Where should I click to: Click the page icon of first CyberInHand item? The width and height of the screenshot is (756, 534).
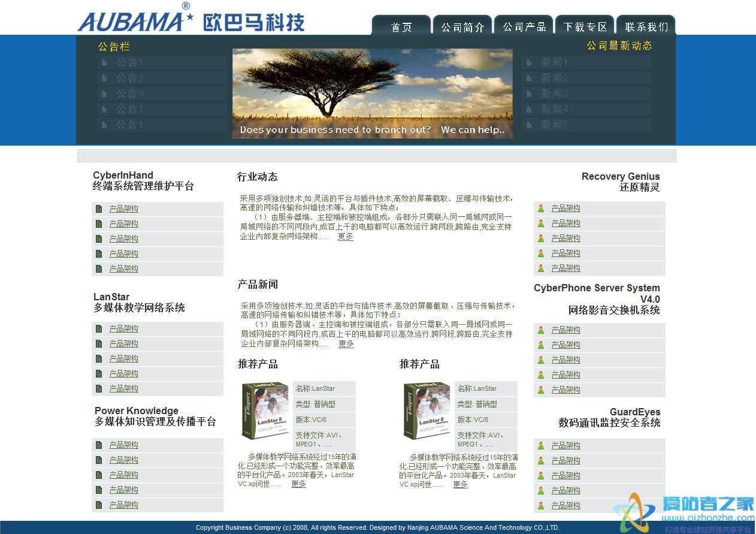tap(99, 209)
